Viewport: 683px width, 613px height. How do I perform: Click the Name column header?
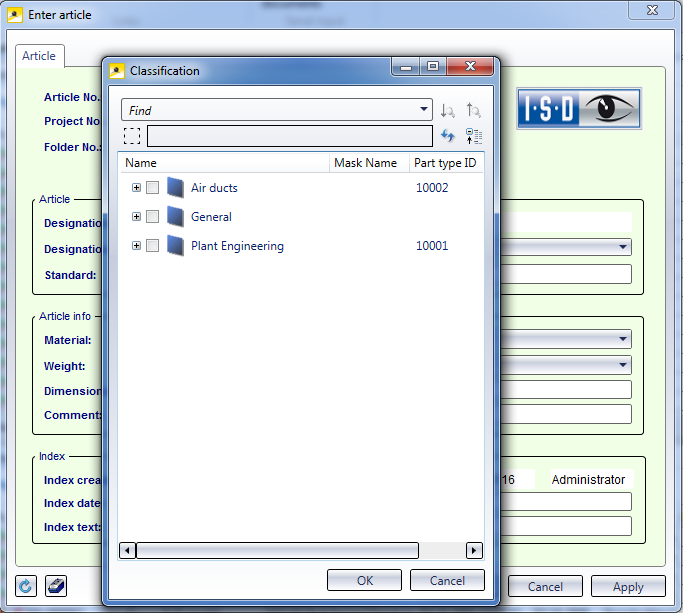(224, 163)
